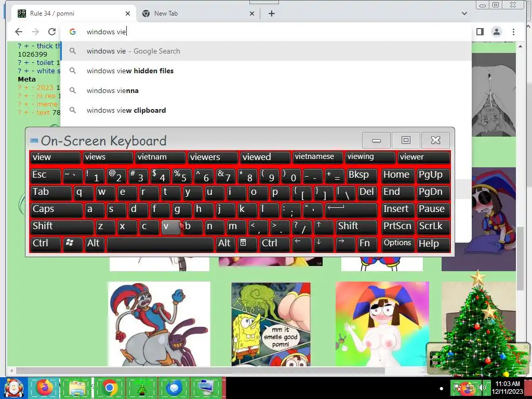The width and height of the screenshot is (532, 399).
Task: Close the Rule 34 / pomni tab
Action: (128, 14)
